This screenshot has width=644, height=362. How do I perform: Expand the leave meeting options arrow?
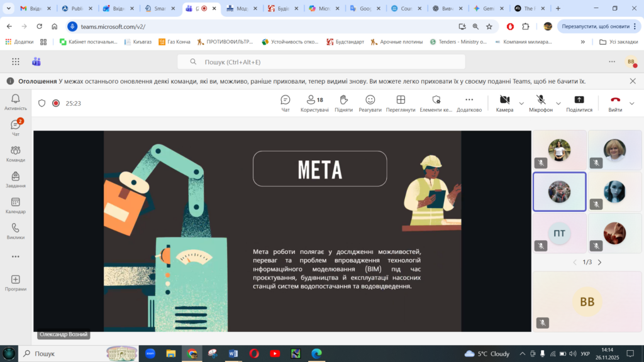click(x=632, y=103)
